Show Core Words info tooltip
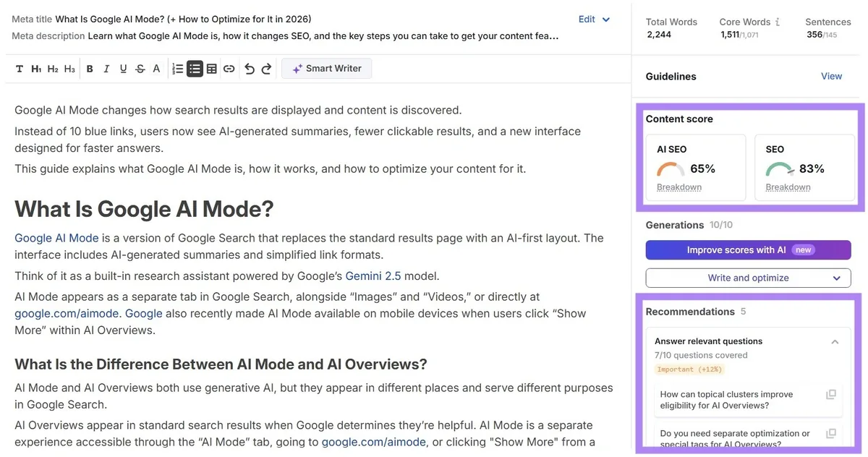 click(x=778, y=22)
